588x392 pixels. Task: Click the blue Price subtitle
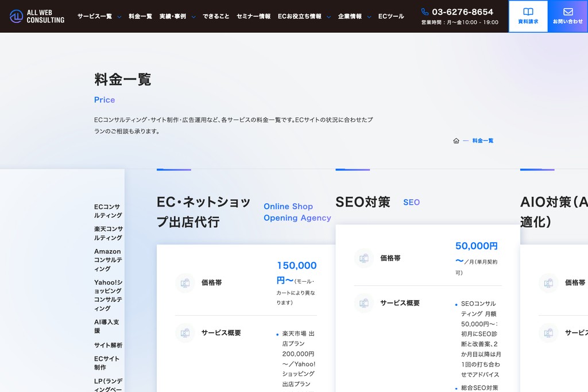pos(105,100)
